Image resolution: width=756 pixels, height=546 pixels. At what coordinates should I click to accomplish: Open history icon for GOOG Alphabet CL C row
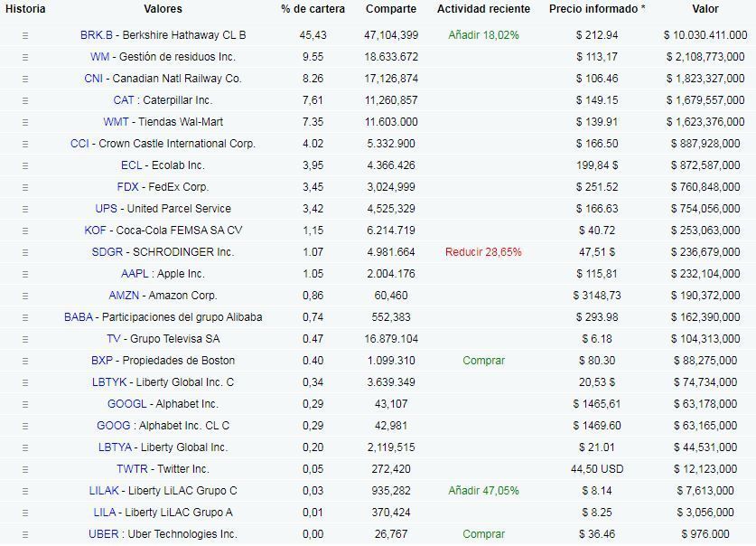[25, 427]
